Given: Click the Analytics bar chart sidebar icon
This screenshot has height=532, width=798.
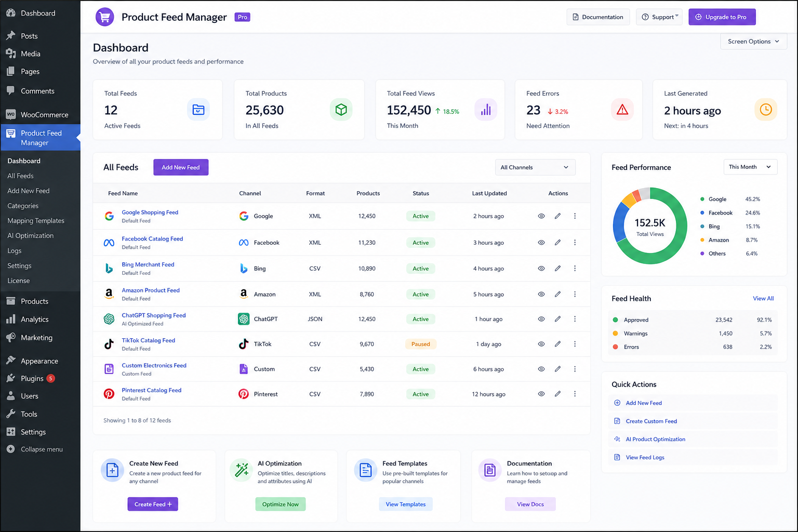Looking at the screenshot, I should tap(10, 320).
